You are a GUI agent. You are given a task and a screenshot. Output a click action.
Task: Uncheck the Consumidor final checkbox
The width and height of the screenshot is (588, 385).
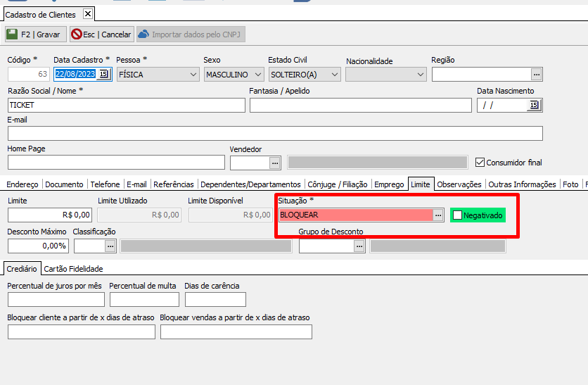coord(480,162)
